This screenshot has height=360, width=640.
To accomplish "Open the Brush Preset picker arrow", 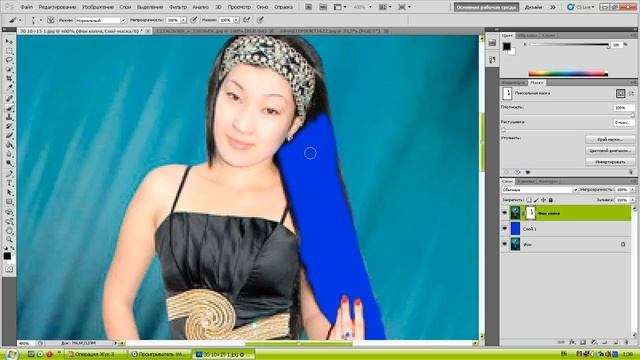I will click(40, 20).
